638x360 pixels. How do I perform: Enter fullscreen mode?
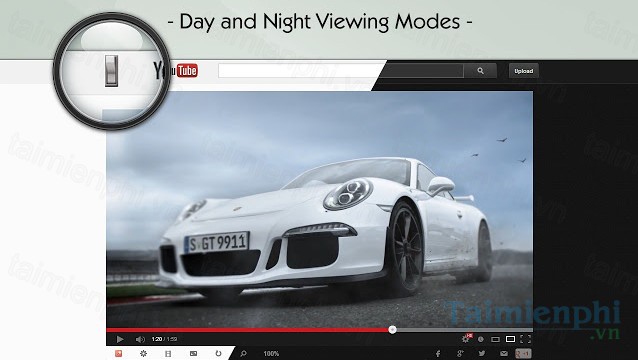click(x=526, y=339)
